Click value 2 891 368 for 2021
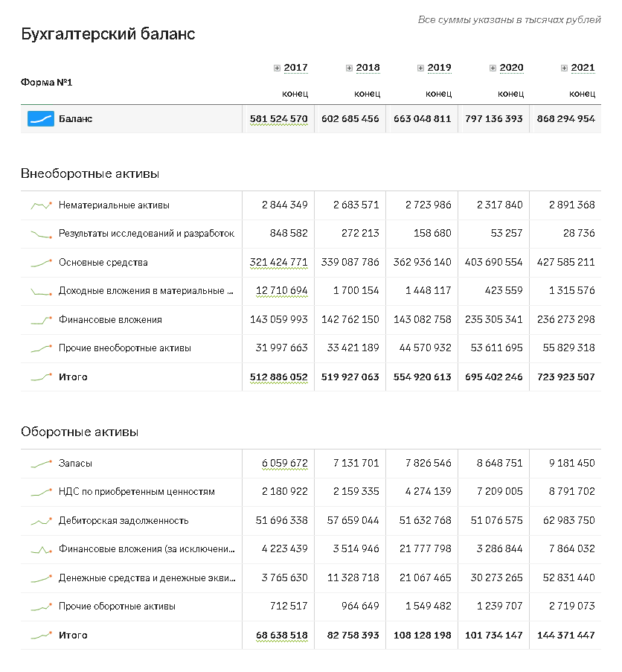The width and height of the screenshot is (622, 672). (572, 205)
